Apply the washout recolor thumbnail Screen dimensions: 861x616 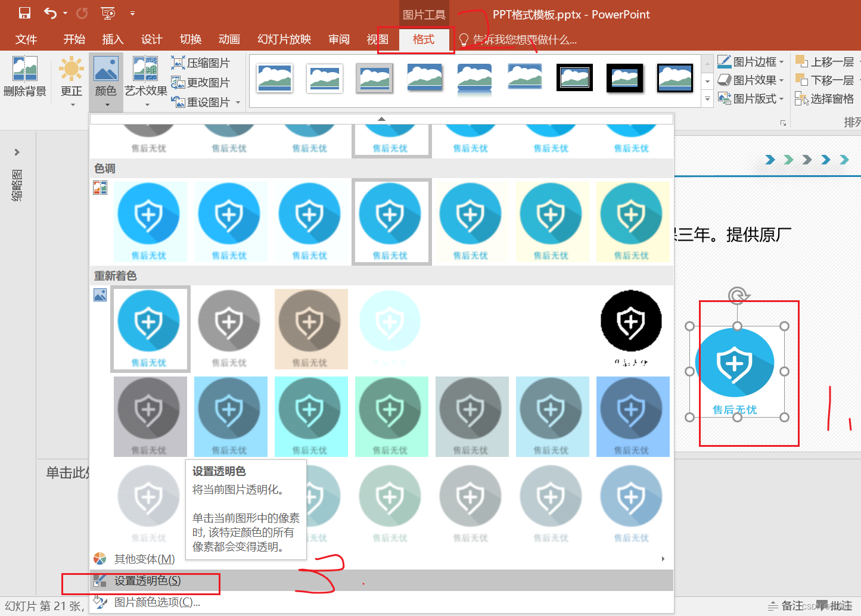coord(391,329)
